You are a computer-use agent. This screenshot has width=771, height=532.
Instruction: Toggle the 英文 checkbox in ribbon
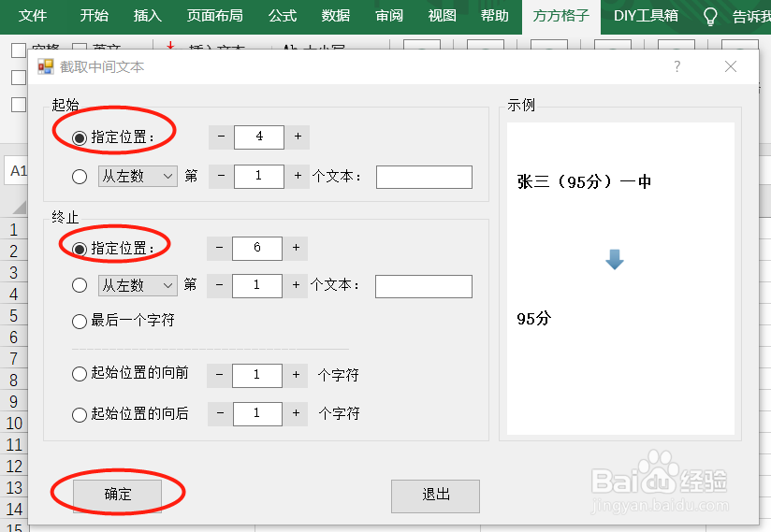80,47
